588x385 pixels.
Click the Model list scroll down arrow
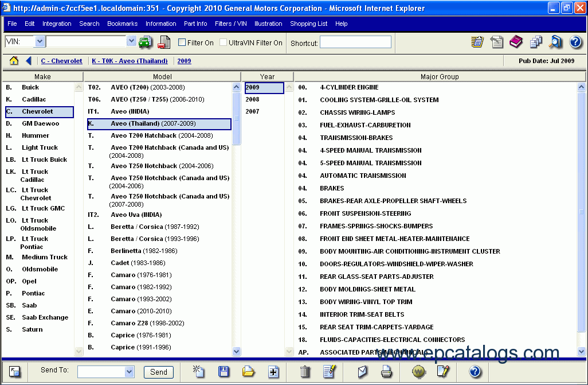236,352
